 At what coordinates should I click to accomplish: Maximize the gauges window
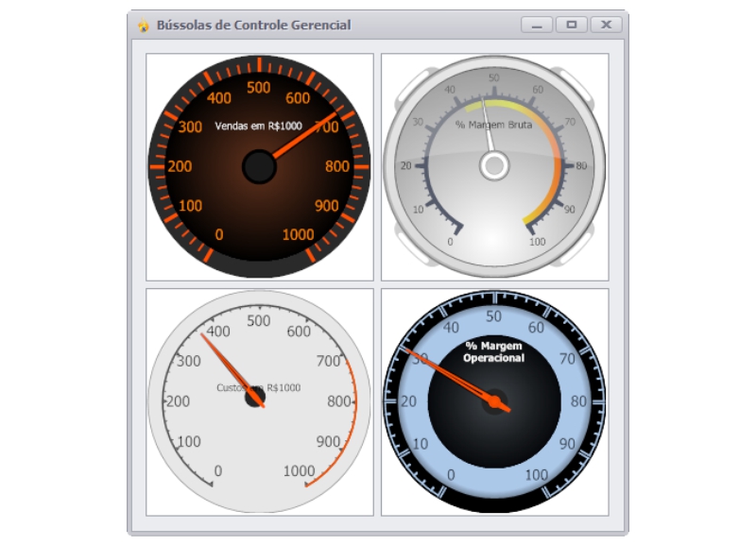click(x=571, y=25)
